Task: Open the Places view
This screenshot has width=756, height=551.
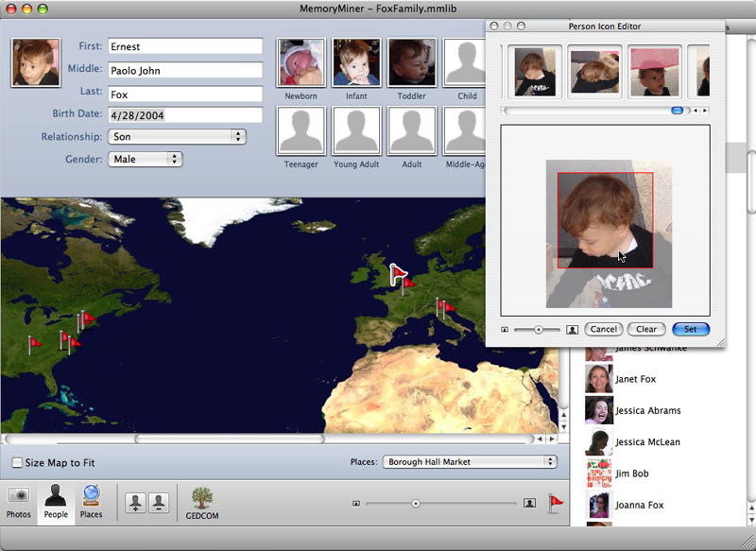Action: [x=91, y=501]
